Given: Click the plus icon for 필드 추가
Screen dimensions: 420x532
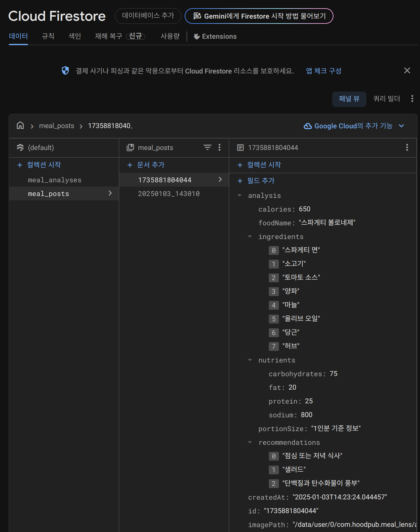Looking at the screenshot, I should coord(240,181).
